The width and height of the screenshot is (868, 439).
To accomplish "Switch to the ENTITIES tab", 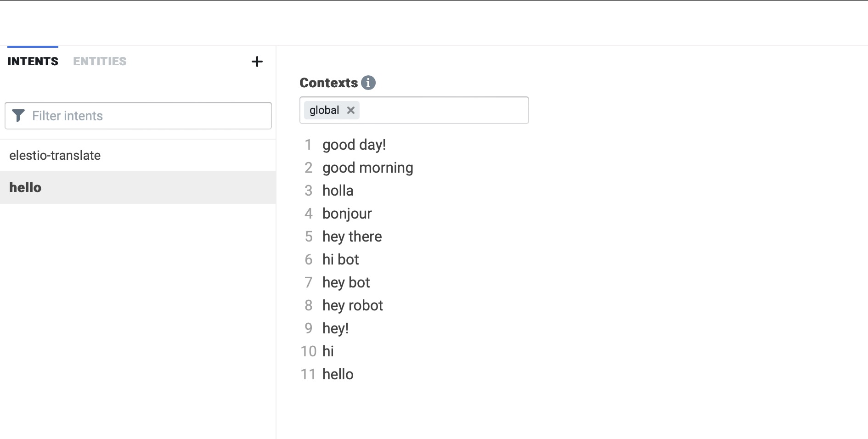I will pyautogui.click(x=99, y=61).
